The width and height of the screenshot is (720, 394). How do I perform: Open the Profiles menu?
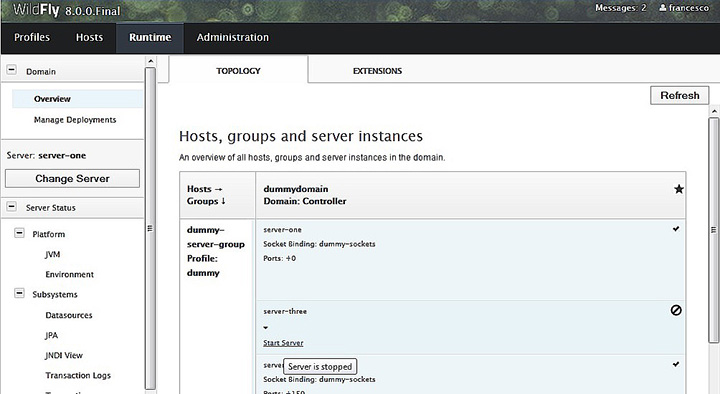(x=32, y=37)
